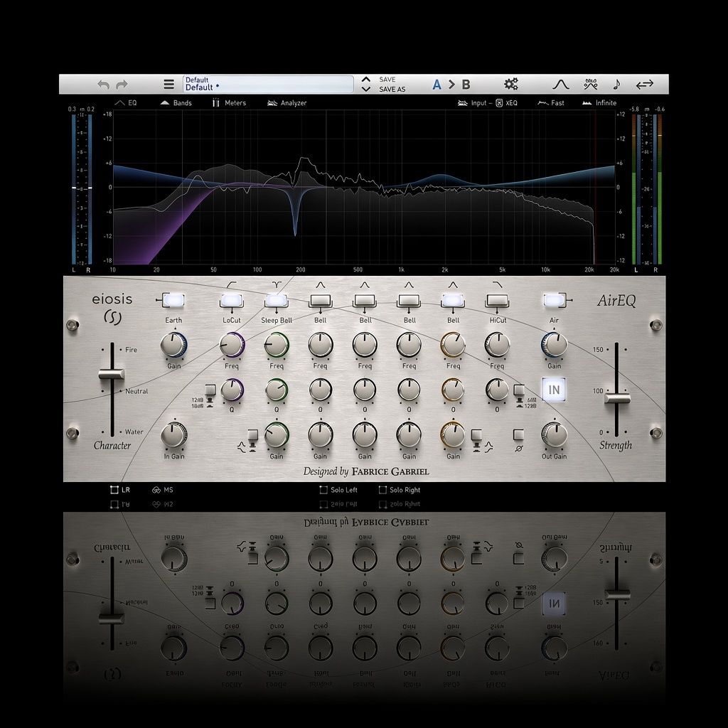Click the HiCut Freq knob
728x728 pixels.
click(x=497, y=345)
